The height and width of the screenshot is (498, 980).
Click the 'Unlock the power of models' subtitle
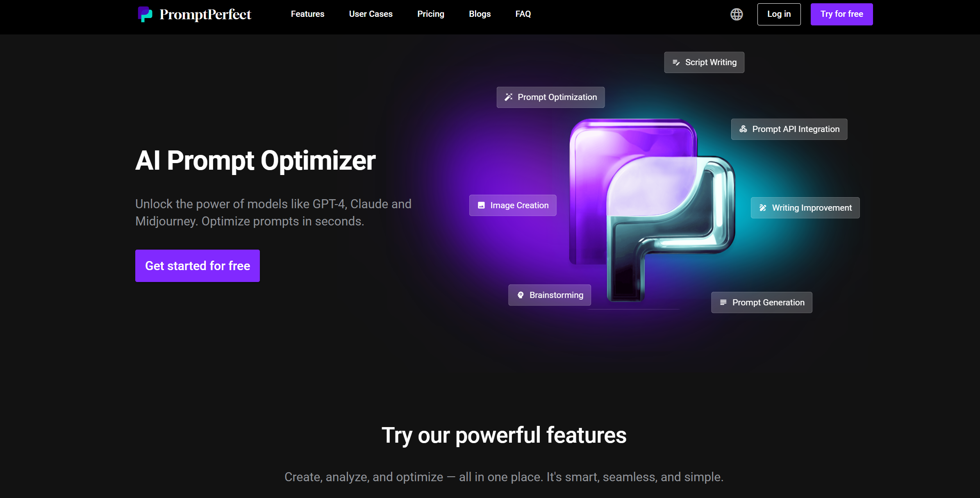(273, 212)
